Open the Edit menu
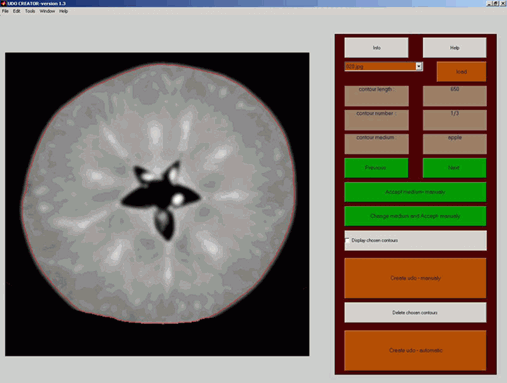Screen dimensions: 507x383 (16, 11)
